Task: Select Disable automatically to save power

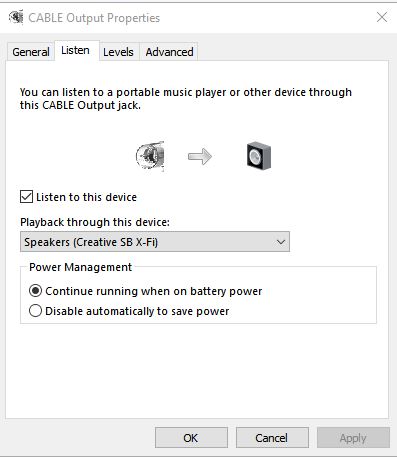Action: 35,311
